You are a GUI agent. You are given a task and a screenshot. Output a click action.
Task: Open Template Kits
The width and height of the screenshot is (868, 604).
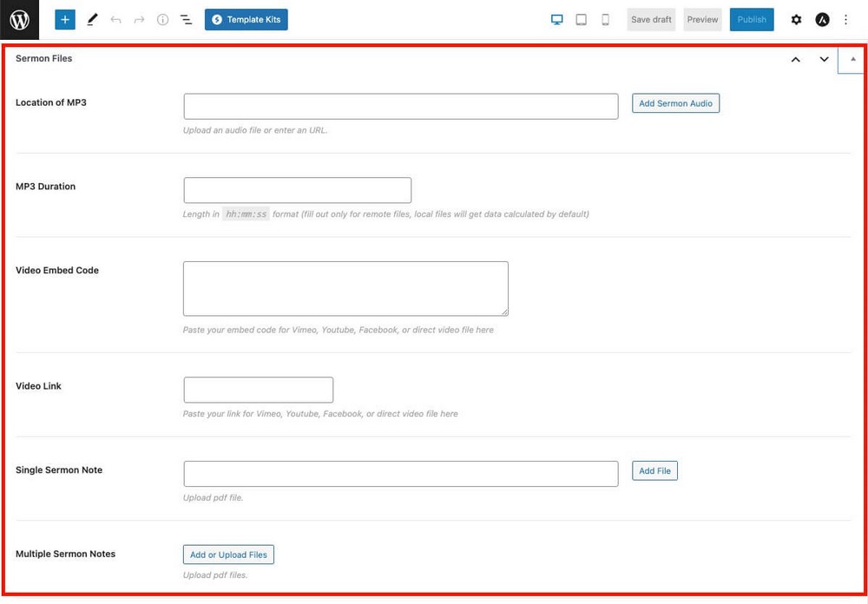tap(247, 19)
